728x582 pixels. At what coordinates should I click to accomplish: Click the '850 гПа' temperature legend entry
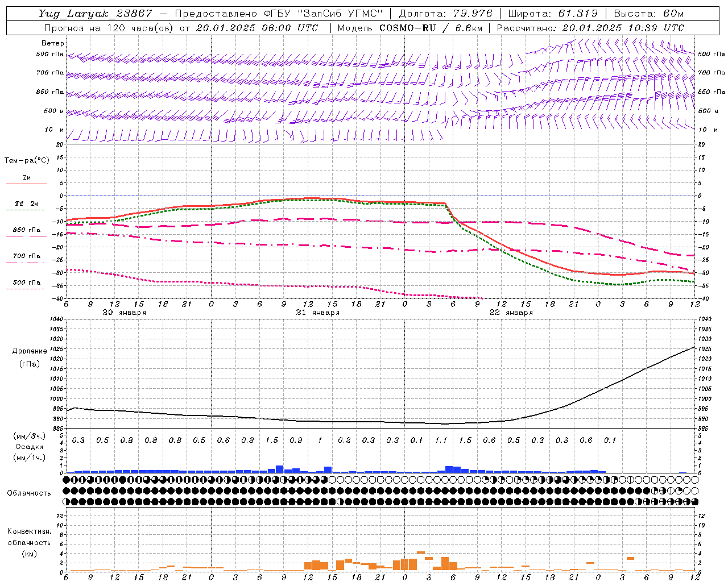[27, 230]
